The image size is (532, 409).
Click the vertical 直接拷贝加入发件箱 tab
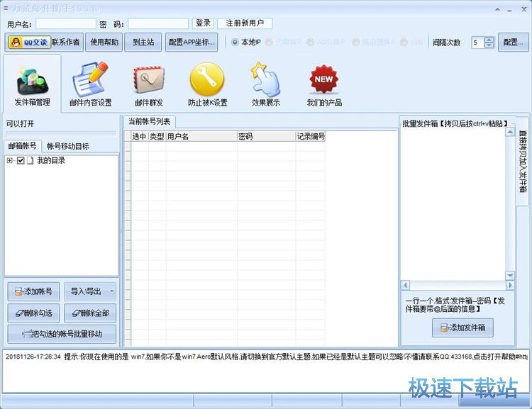(523, 161)
